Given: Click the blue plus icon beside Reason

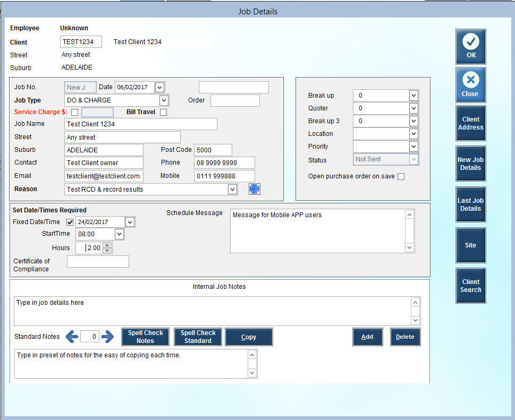Looking at the screenshot, I should [254, 189].
